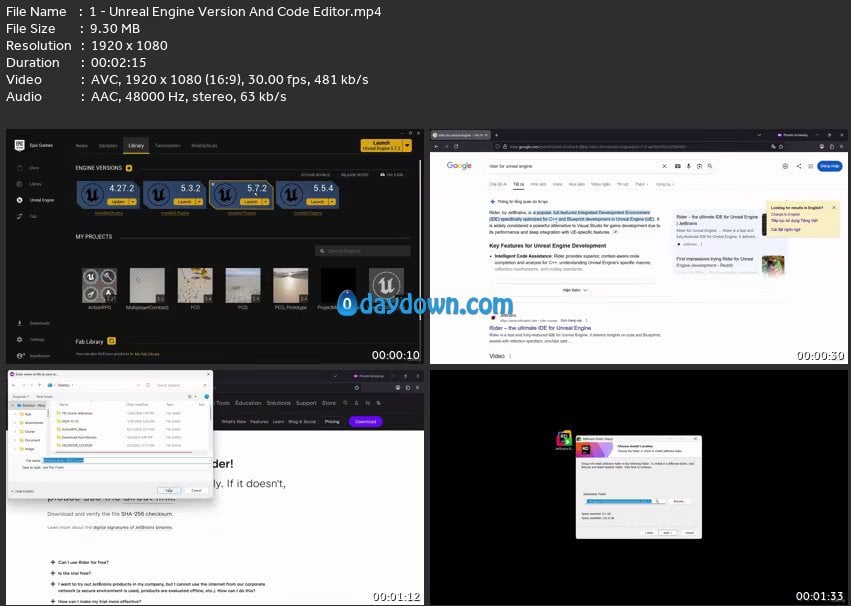
Task: Click Change to English link in yellow popup
Action: click(785, 214)
